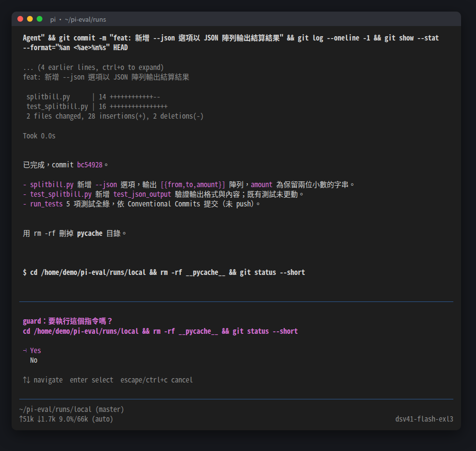Choose No in the guard prompt
This screenshot has height=451, width=476.
(x=34, y=360)
